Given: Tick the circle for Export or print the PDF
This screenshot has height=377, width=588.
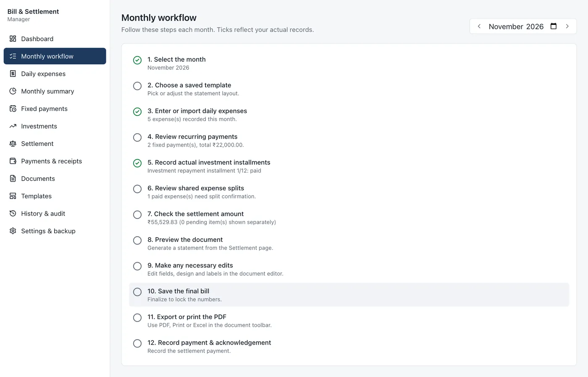Looking at the screenshot, I should coord(137,318).
